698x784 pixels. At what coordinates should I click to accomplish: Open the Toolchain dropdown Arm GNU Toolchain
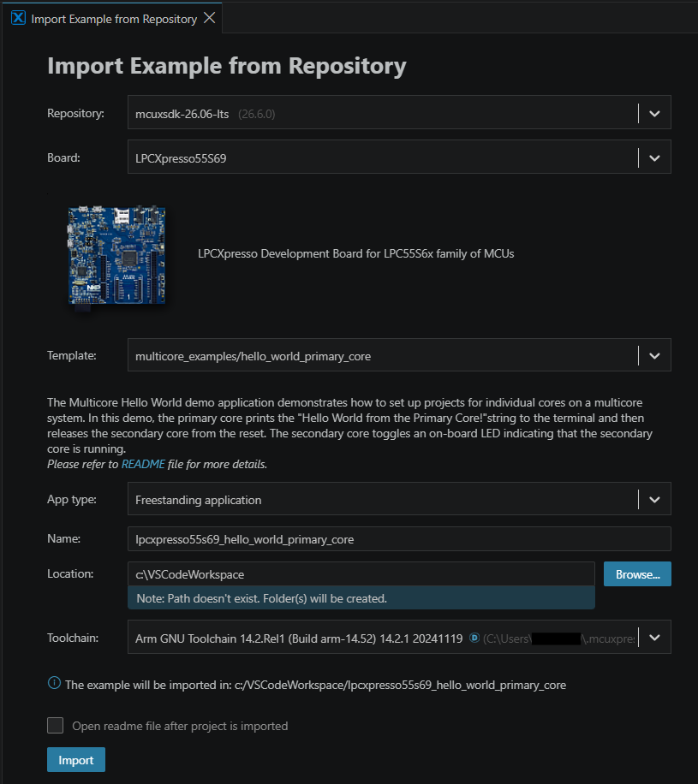point(399,637)
